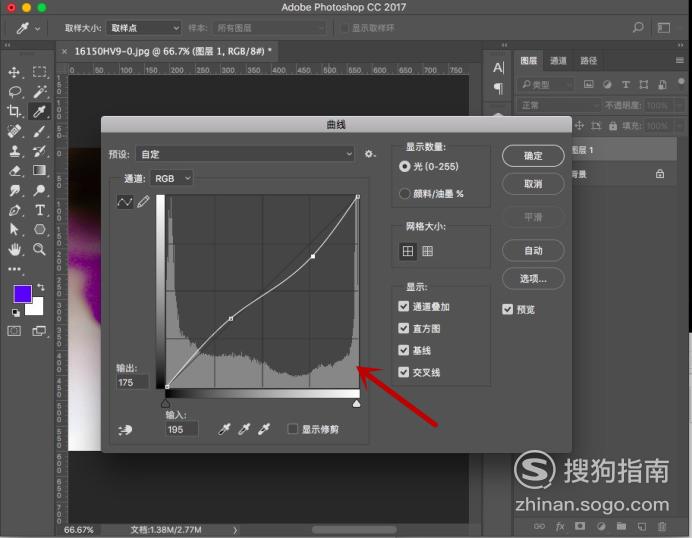
Task: Open the layer blend mode dropdown
Action: click(559, 105)
